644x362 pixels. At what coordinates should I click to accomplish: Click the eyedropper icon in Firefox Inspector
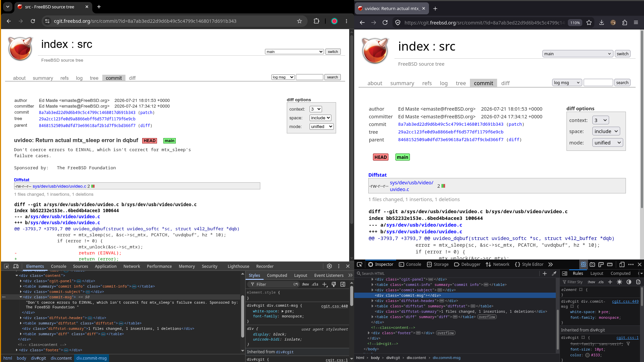[x=554, y=274]
